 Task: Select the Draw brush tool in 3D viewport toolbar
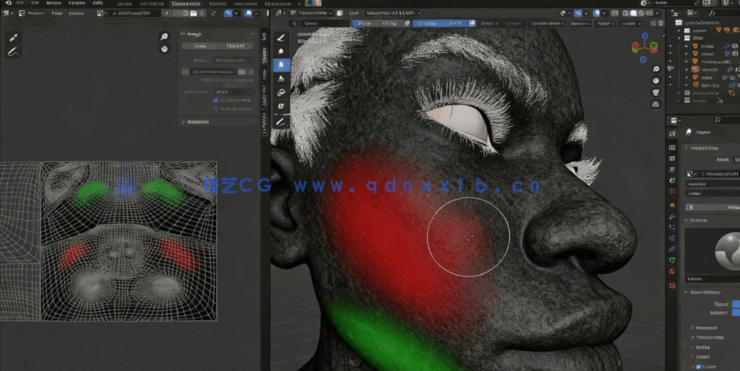coord(281,38)
